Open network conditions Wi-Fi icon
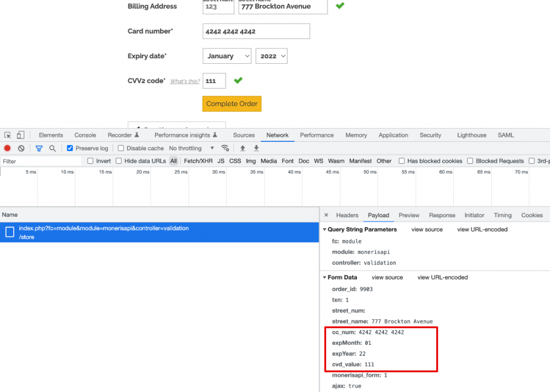 tap(225, 148)
